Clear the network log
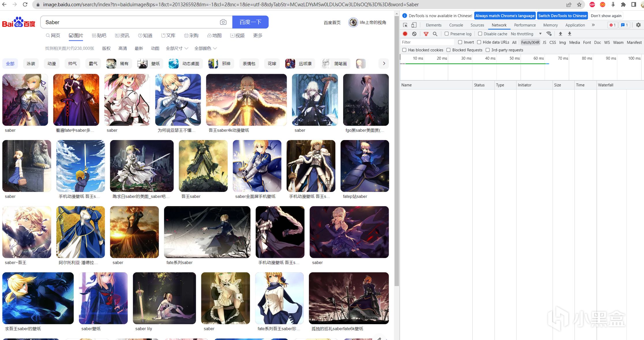This screenshot has height=340, width=644. pyautogui.click(x=414, y=34)
